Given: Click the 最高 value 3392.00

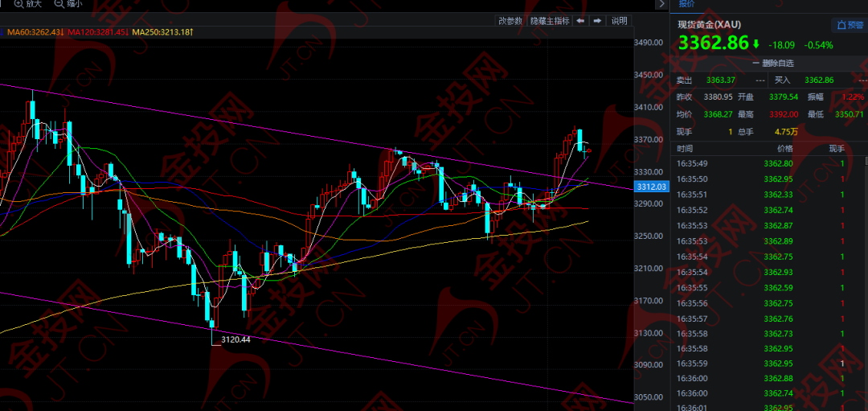Looking at the screenshot, I should pos(784,114).
